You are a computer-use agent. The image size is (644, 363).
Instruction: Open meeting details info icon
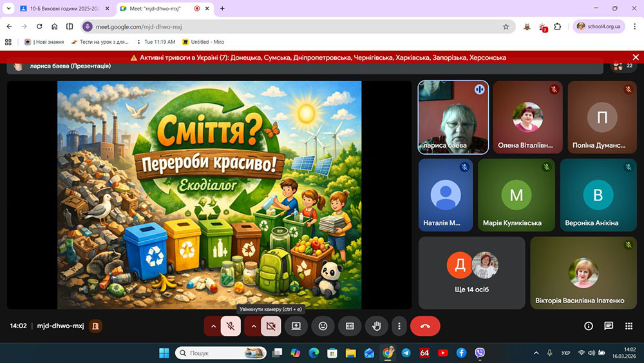click(588, 326)
